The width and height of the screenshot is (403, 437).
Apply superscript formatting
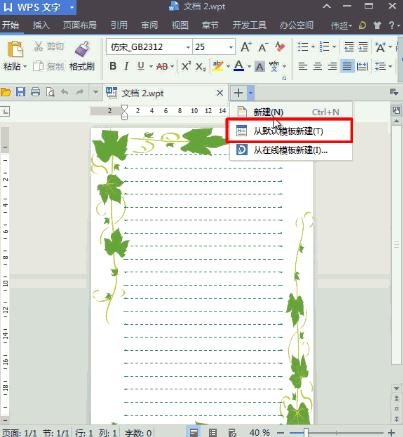[186, 66]
